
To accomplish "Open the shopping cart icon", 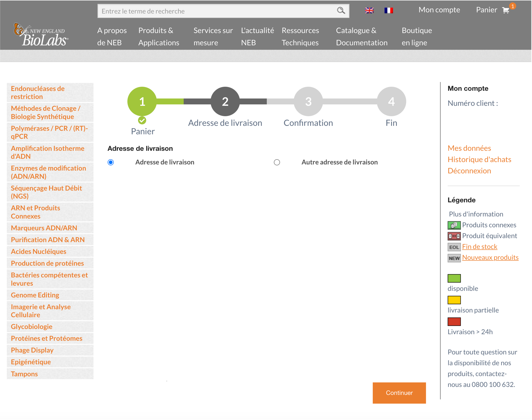I will coord(505,10).
